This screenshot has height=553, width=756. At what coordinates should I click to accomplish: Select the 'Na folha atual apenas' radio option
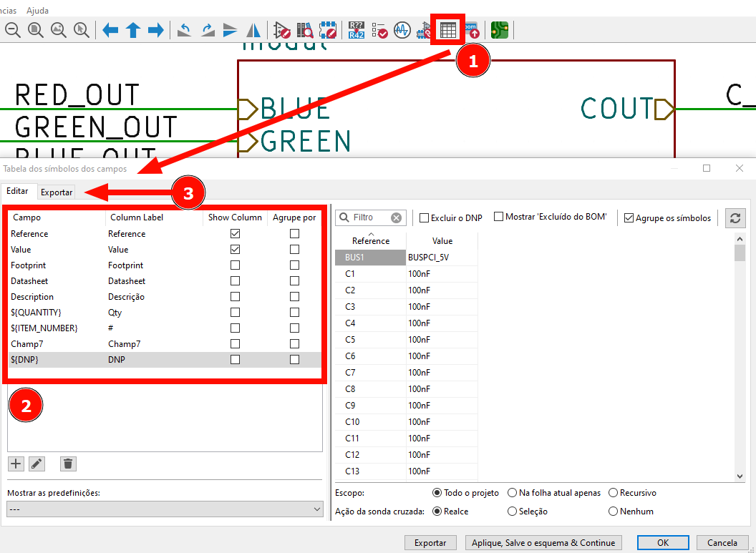pyautogui.click(x=513, y=493)
